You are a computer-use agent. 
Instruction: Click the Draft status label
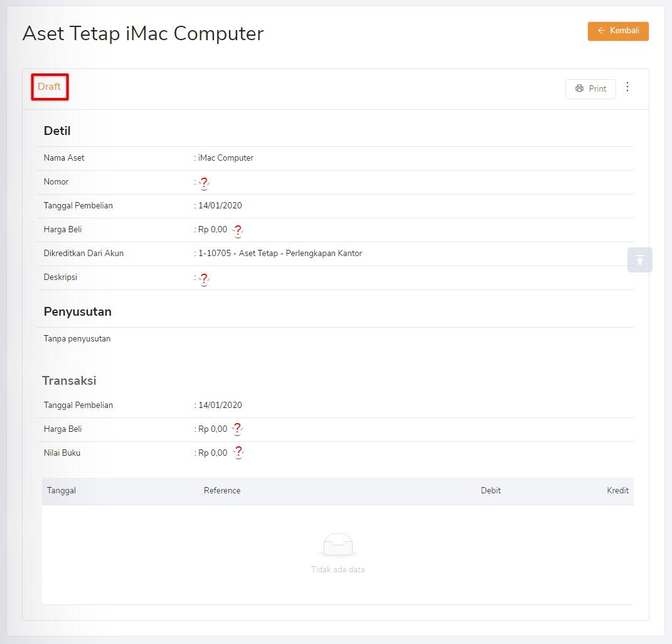pos(50,87)
